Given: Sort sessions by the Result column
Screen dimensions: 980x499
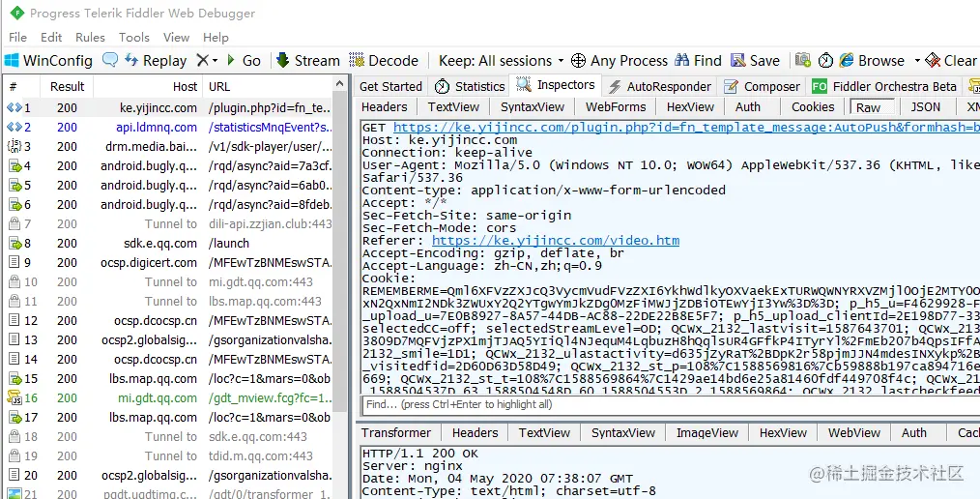Looking at the screenshot, I should tap(67, 86).
